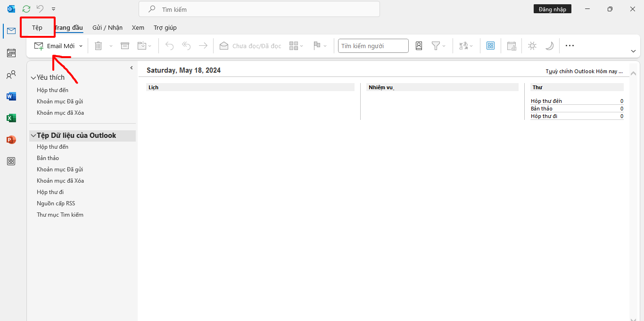Open the Address Book icon

pyautogui.click(x=419, y=46)
